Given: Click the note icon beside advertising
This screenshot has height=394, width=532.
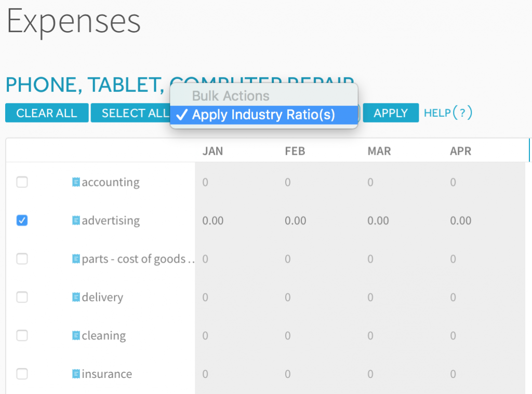Looking at the screenshot, I should (76, 221).
